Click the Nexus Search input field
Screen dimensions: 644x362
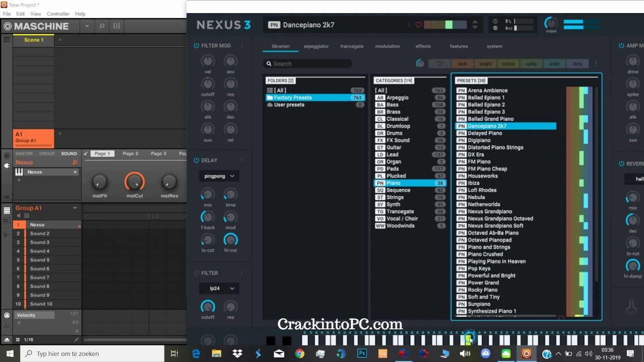coord(307,64)
